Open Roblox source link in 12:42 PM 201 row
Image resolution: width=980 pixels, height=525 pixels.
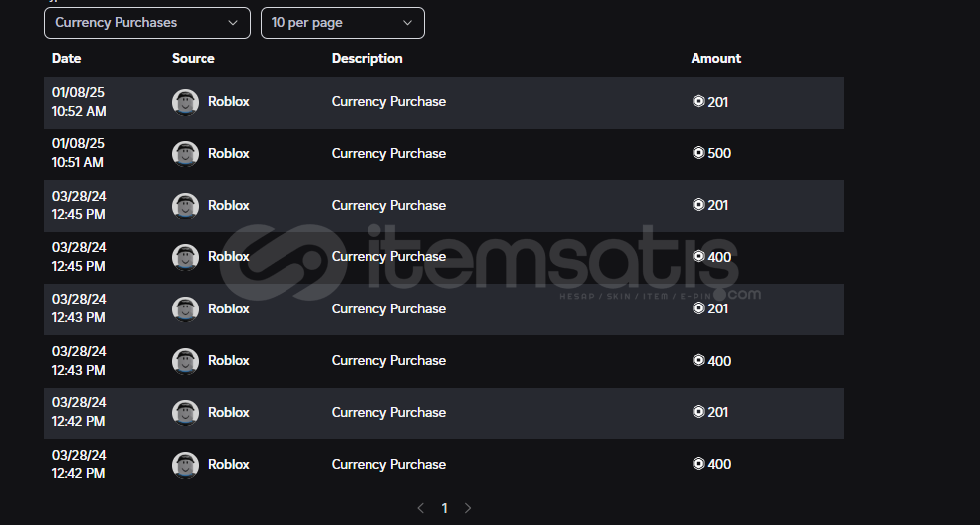click(229, 413)
